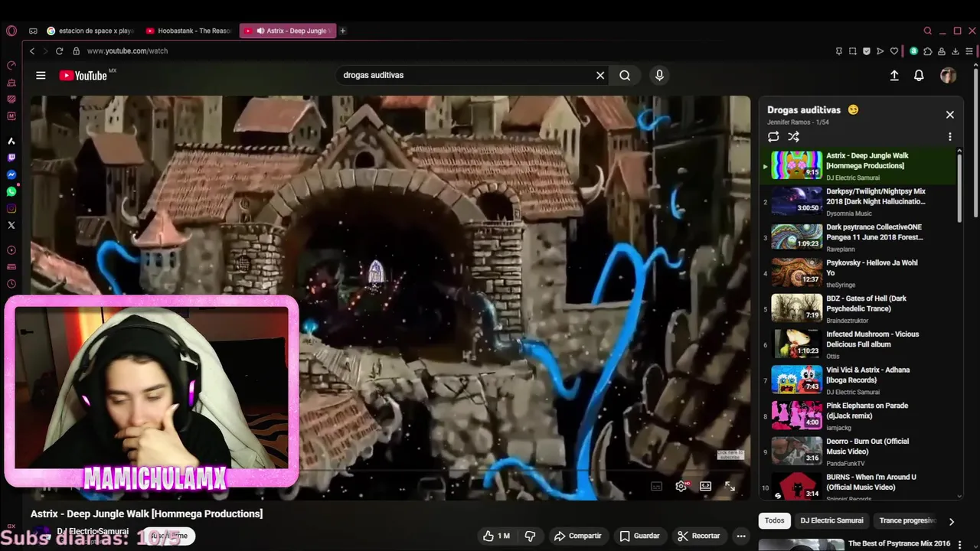
Task: Open the notifications bell
Action: point(919,75)
